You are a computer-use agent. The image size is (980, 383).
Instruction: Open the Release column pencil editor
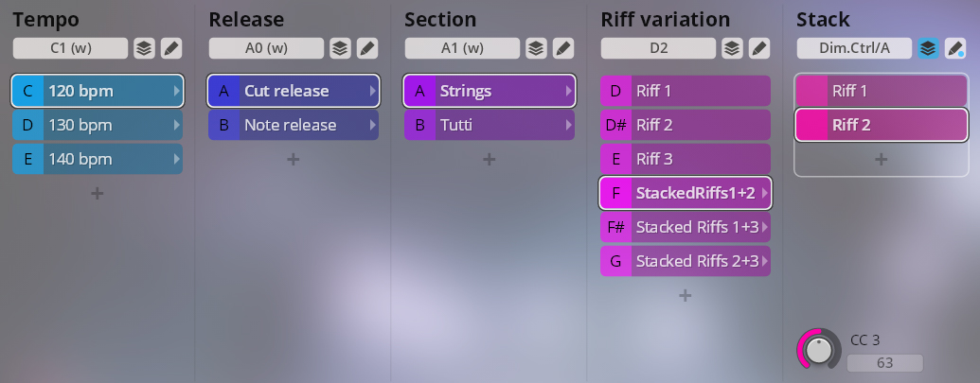[367, 48]
